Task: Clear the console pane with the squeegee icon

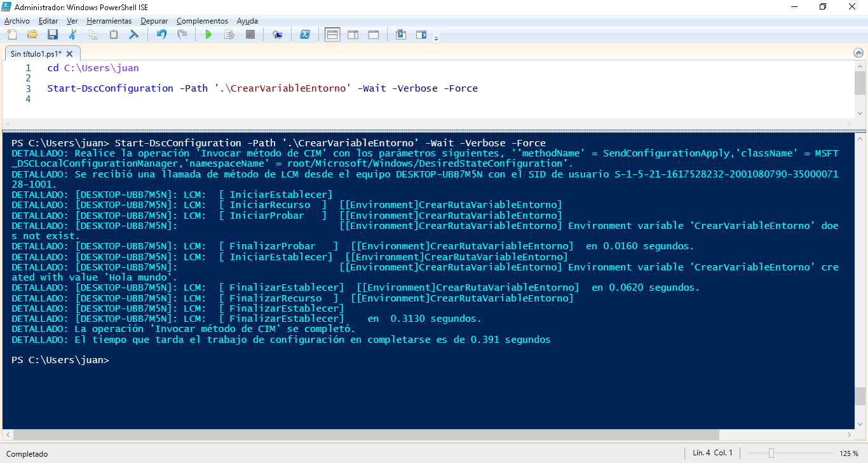Action: (134, 34)
